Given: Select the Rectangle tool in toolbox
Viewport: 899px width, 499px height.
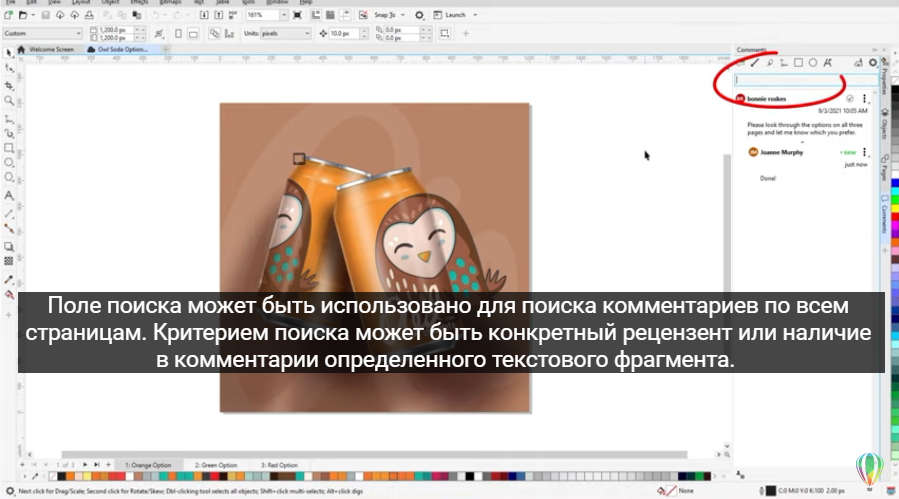Looking at the screenshot, I should (x=9, y=148).
